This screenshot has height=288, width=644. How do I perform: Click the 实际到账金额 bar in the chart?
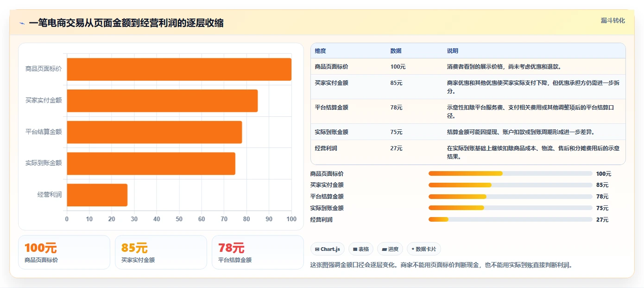coord(151,164)
